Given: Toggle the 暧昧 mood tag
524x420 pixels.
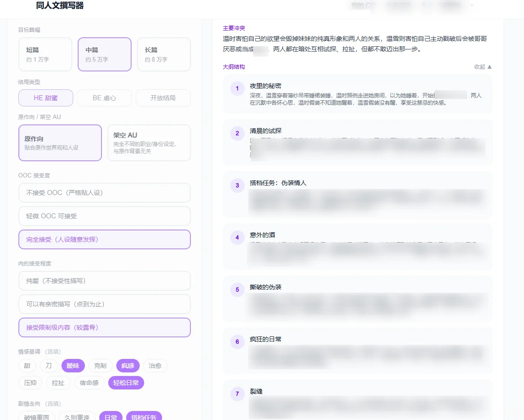Looking at the screenshot, I should click(x=73, y=366).
